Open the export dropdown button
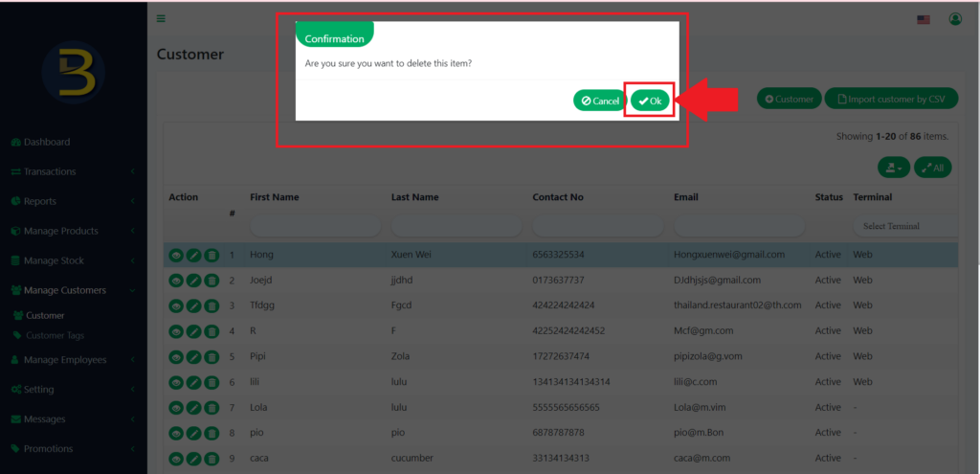980x474 pixels. 893,168
